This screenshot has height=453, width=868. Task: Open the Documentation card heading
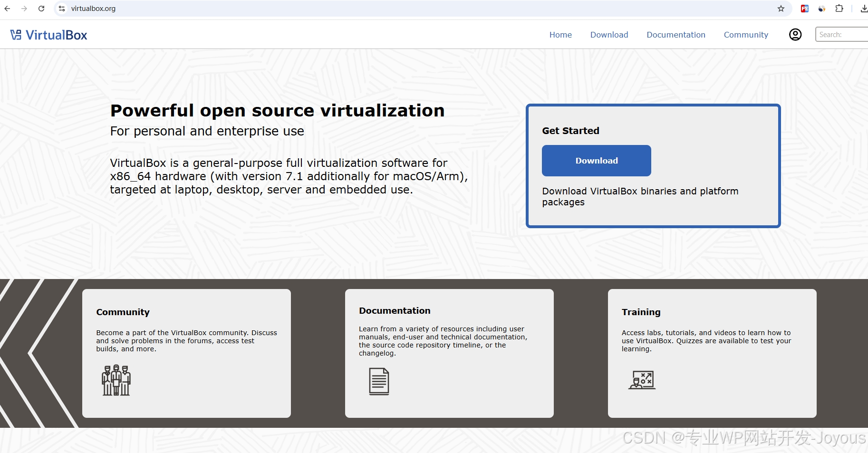click(x=395, y=310)
